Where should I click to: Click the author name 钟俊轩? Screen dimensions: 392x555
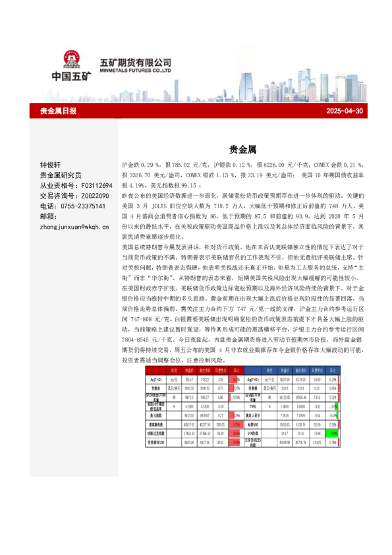(50, 165)
